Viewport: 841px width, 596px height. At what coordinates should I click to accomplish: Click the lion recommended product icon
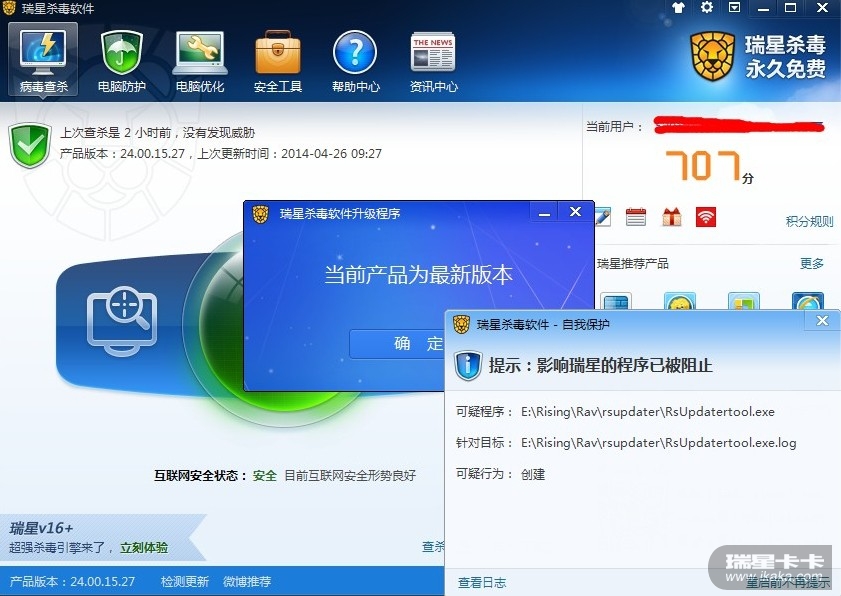(x=680, y=301)
